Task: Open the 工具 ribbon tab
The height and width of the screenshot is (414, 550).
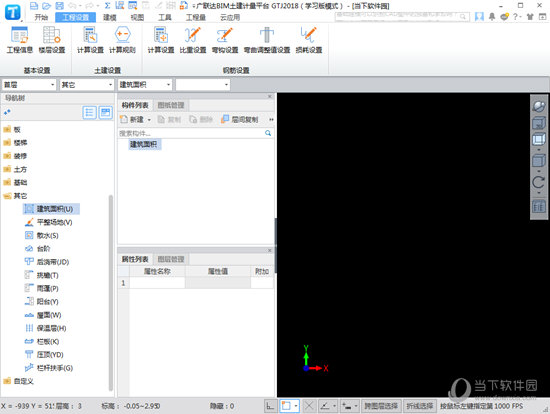Action: pyautogui.click(x=165, y=17)
